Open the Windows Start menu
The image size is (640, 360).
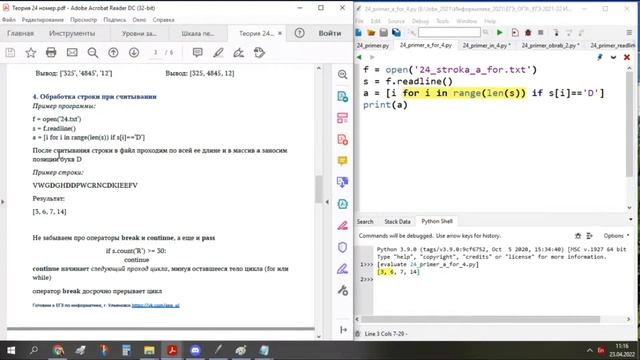coord(11,350)
